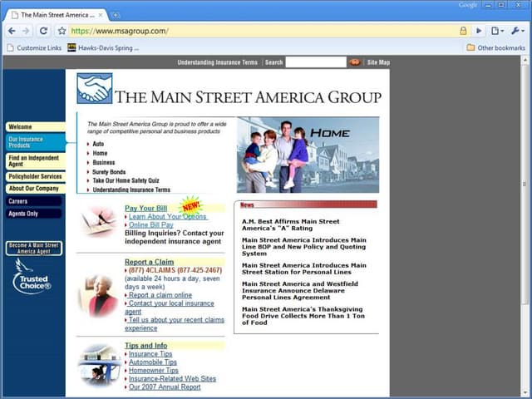Select Welcome in the side menu
This screenshot has height=399, width=532.
[35, 127]
